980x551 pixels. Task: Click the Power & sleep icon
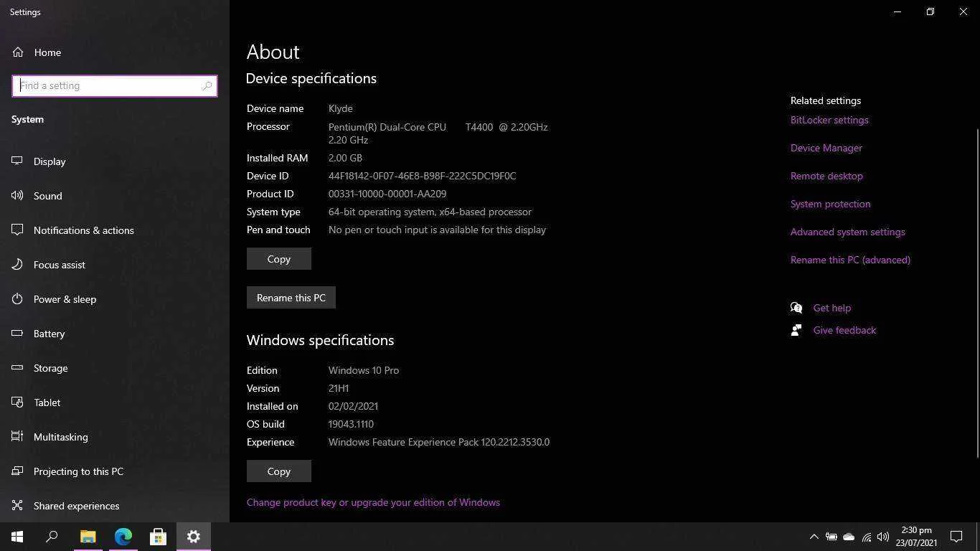point(17,299)
